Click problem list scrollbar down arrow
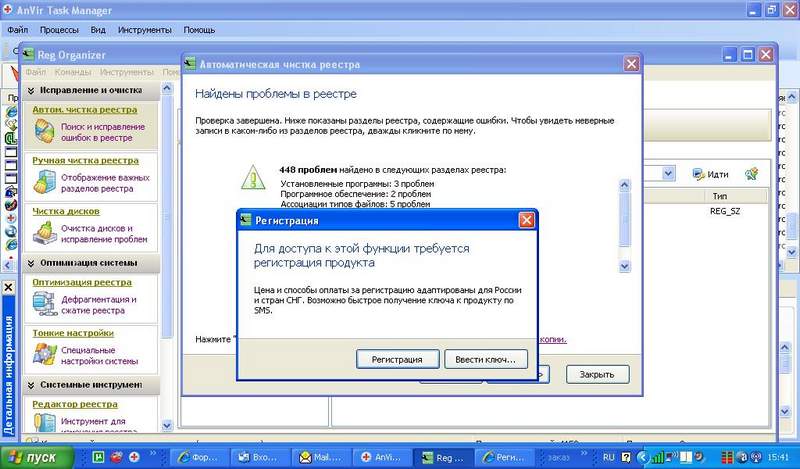This screenshot has width=800, height=469. [x=624, y=266]
